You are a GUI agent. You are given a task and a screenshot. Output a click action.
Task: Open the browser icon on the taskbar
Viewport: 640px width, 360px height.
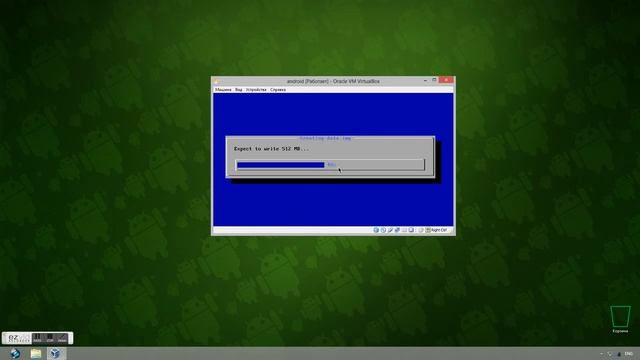click(x=16, y=353)
